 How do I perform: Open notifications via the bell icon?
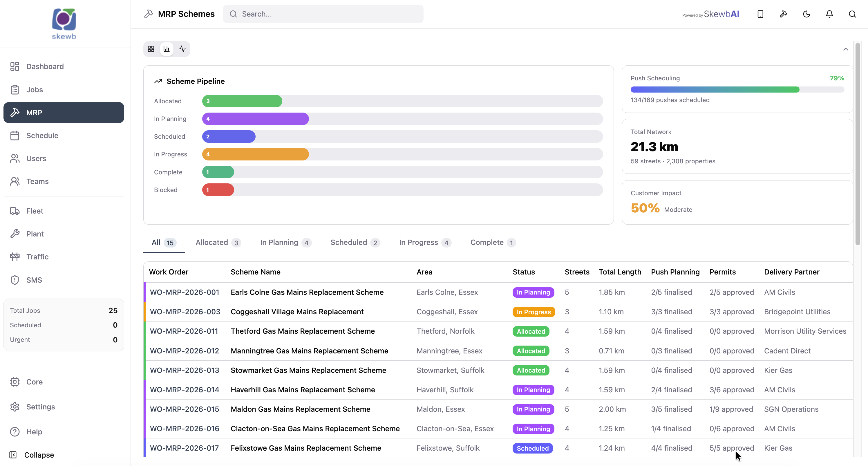pyautogui.click(x=829, y=14)
